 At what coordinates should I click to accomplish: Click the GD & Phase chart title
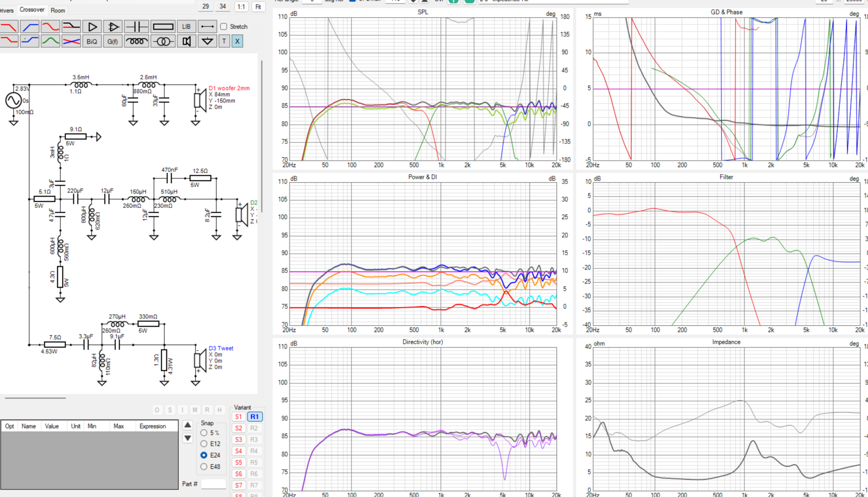click(726, 12)
